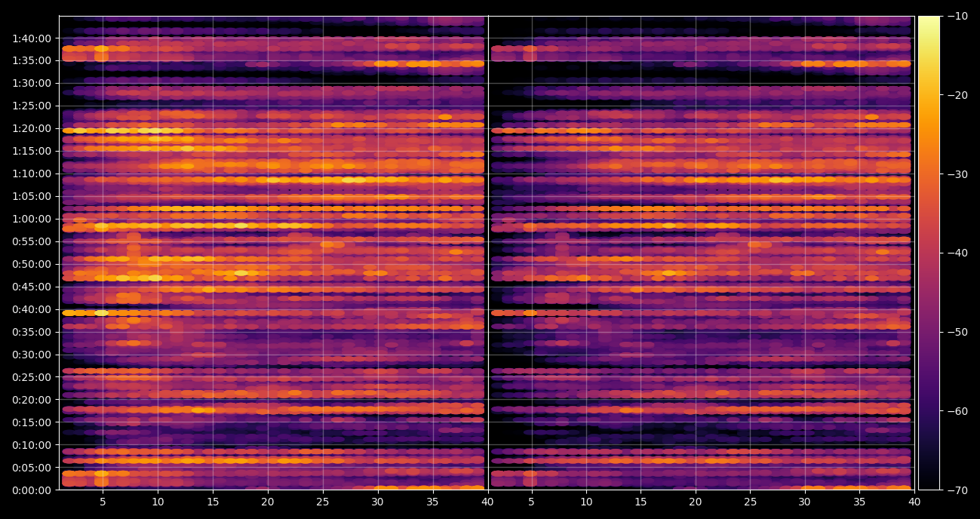Click the 0:25:00 y-axis tick label
This screenshot has height=519, width=980.
point(33,378)
